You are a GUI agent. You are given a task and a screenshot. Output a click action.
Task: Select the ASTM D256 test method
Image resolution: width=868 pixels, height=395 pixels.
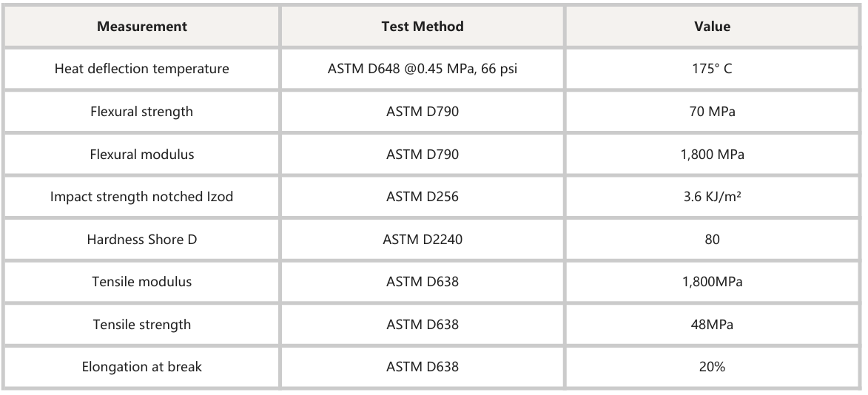(423, 197)
